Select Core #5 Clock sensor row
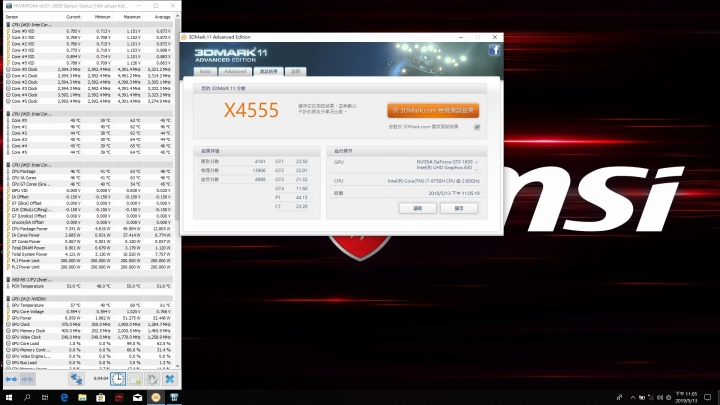Viewport: 720px width, 405px height. point(89,101)
